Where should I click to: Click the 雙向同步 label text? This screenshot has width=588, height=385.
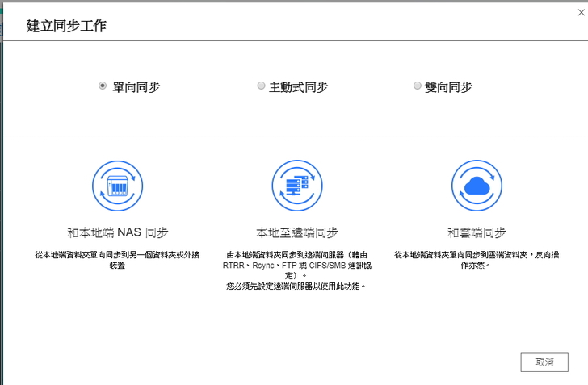tap(448, 87)
